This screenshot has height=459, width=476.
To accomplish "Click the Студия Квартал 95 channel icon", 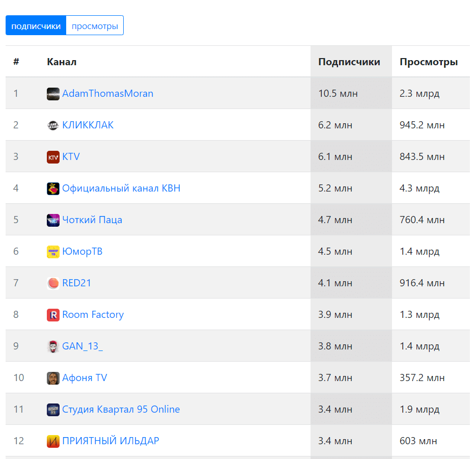I will pos(53,410).
